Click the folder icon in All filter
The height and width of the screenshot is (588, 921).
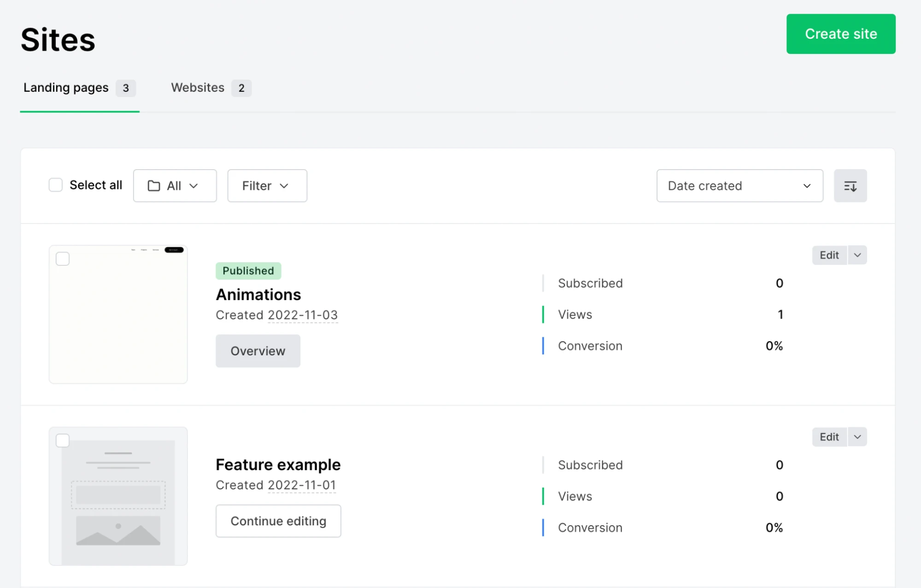153,186
